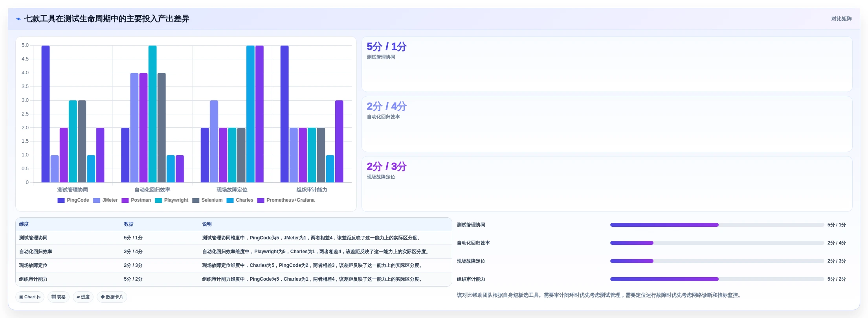The height and width of the screenshot is (318, 868).
Task: Toggle Playwright series in legend
Action: click(x=172, y=200)
